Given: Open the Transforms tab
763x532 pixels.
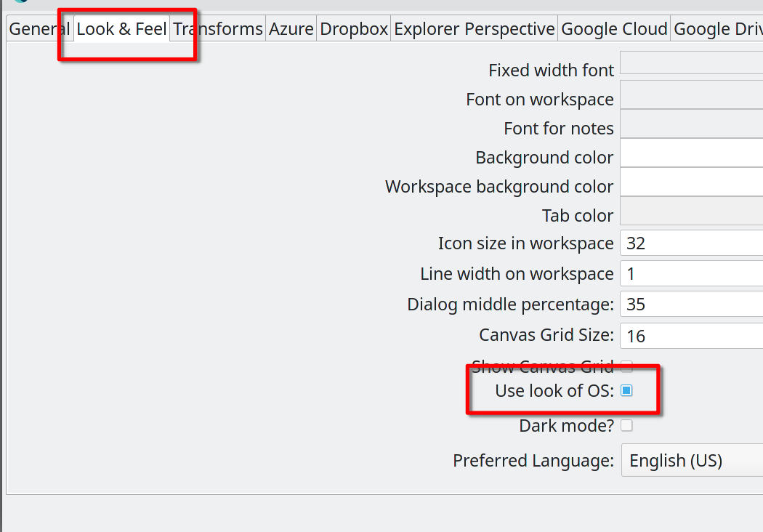Looking at the screenshot, I should click(x=218, y=29).
